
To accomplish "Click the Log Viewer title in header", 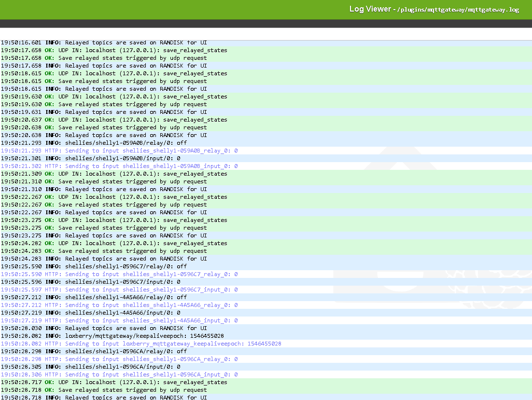I will click(370, 9).
